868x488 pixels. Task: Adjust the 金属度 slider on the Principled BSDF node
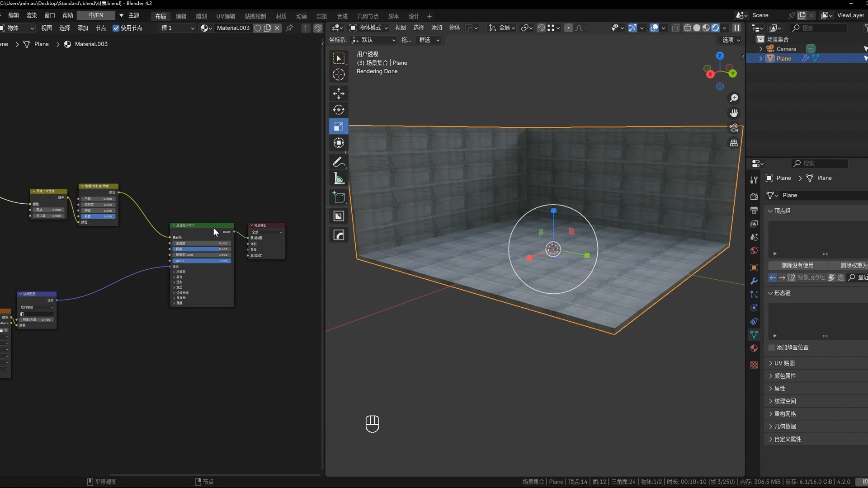pyautogui.click(x=202, y=243)
